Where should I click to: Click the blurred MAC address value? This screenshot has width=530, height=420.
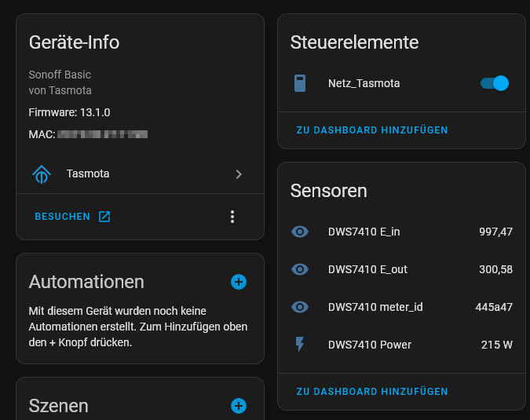tap(102, 134)
